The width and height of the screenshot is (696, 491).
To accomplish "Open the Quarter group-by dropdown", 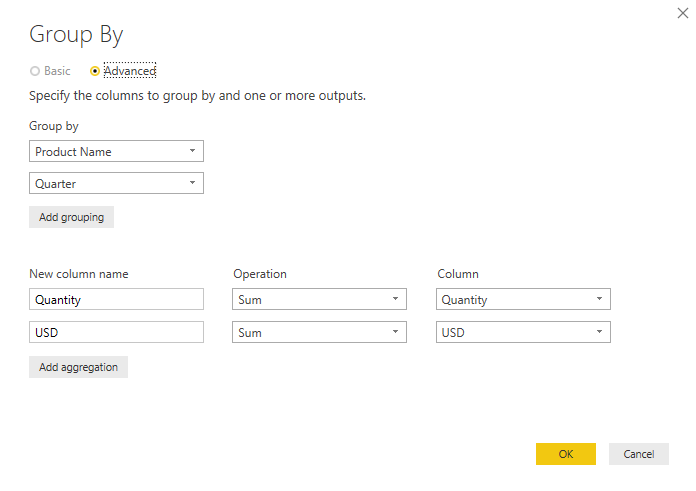I will point(116,183).
